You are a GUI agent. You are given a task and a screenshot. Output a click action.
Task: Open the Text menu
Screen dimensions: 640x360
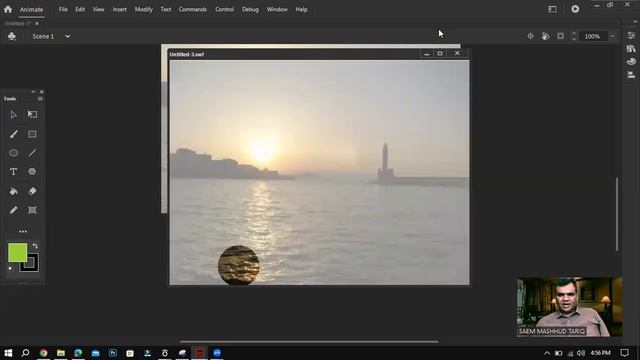[x=166, y=9]
